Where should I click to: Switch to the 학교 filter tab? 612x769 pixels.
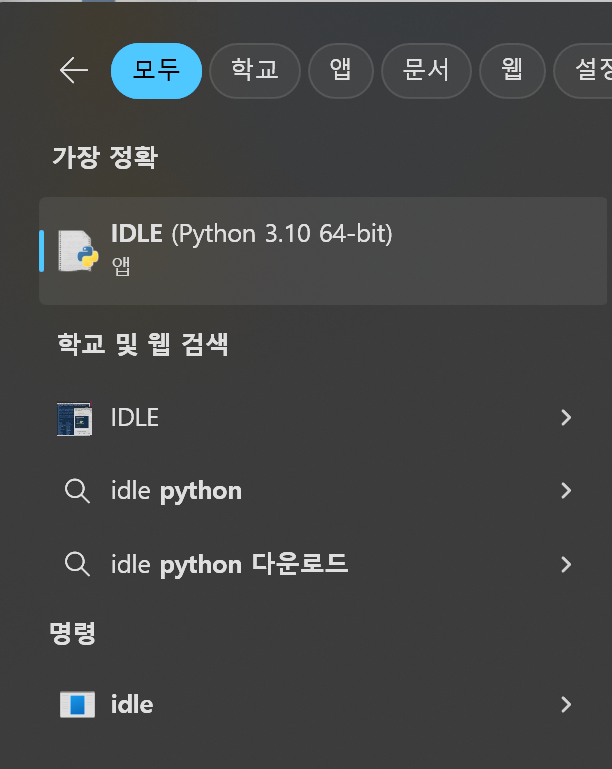pyautogui.click(x=255, y=71)
